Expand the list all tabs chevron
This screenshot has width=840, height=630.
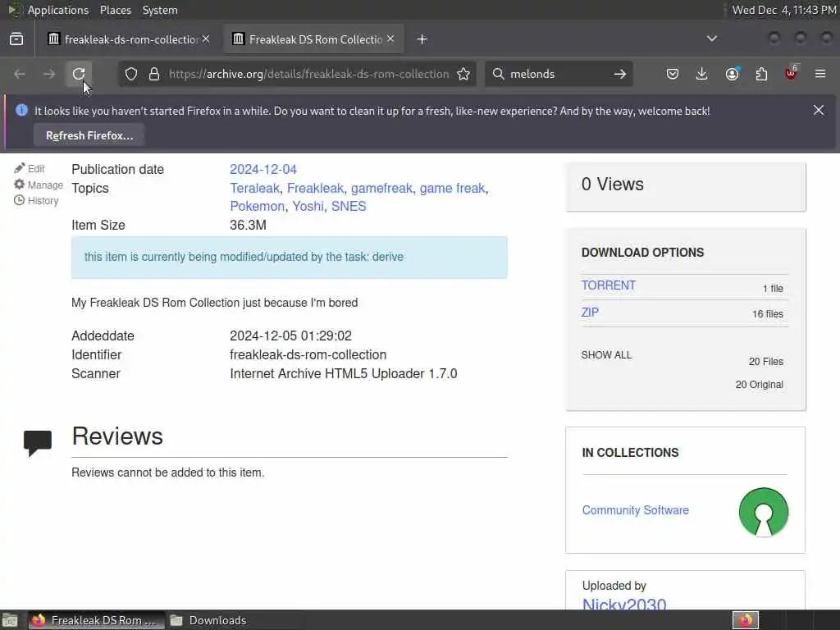coord(712,39)
